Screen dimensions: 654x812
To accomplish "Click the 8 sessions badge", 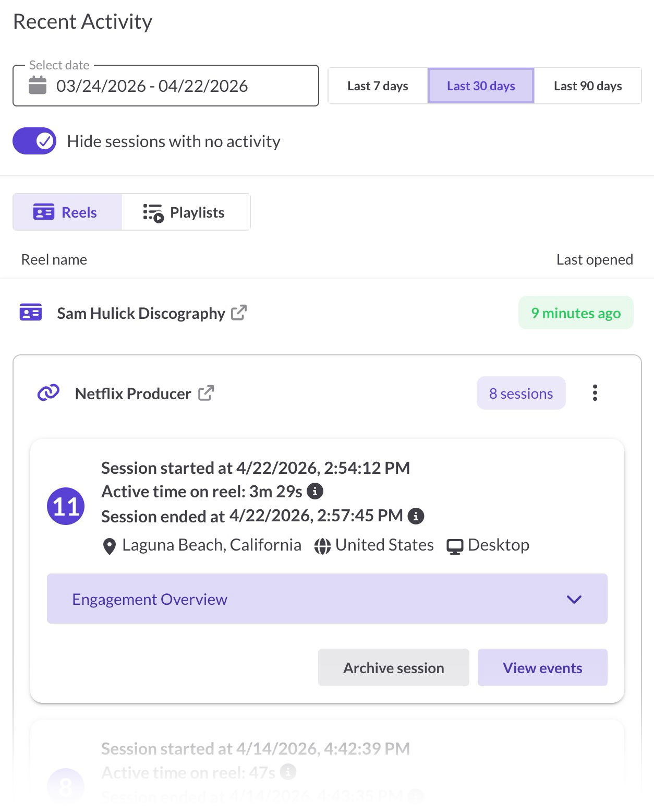I will coord(521,393).
